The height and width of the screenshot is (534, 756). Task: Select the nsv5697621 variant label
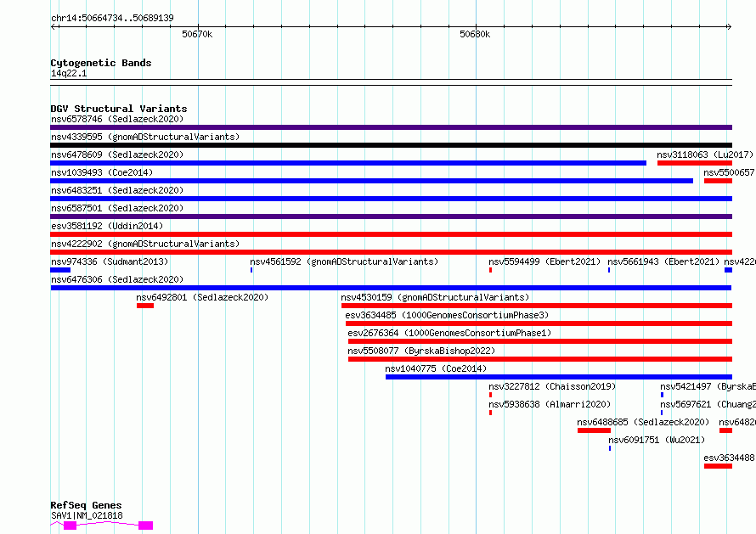pyautogui.click(x=708, y=404)
